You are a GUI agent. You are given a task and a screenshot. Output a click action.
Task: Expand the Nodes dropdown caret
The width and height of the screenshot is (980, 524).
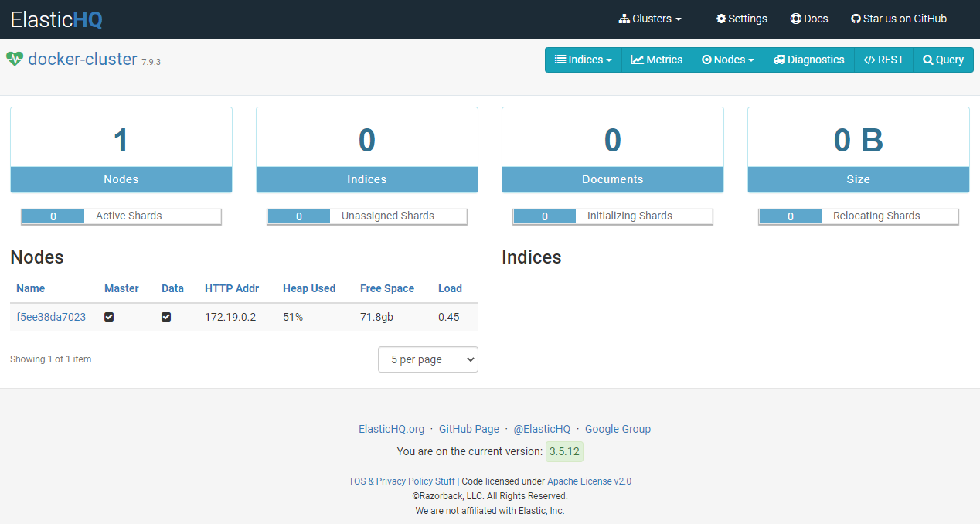pos(751,60)
